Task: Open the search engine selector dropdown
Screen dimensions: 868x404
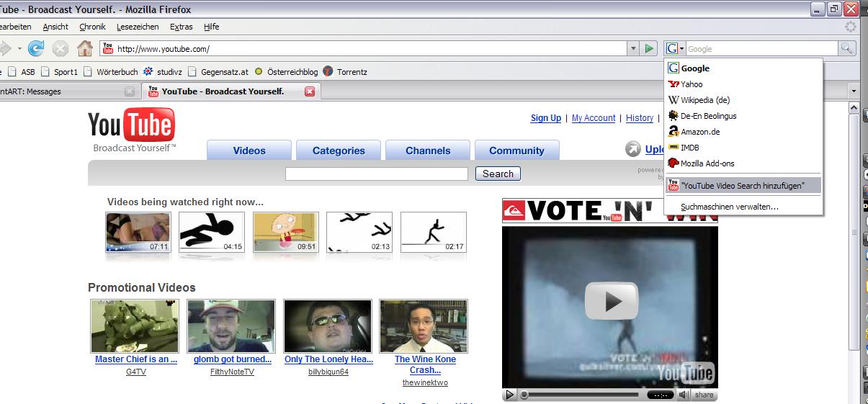Action: tap(675, 48)
